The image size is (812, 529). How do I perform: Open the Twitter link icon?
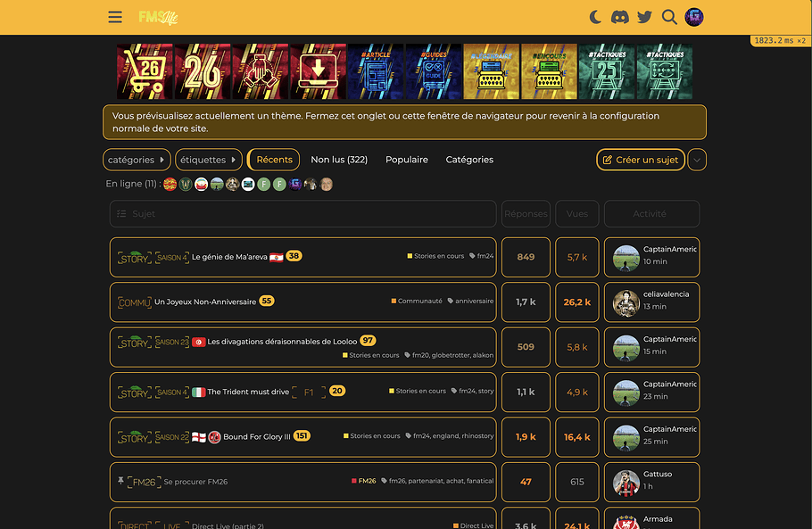(x=644, y=17)
